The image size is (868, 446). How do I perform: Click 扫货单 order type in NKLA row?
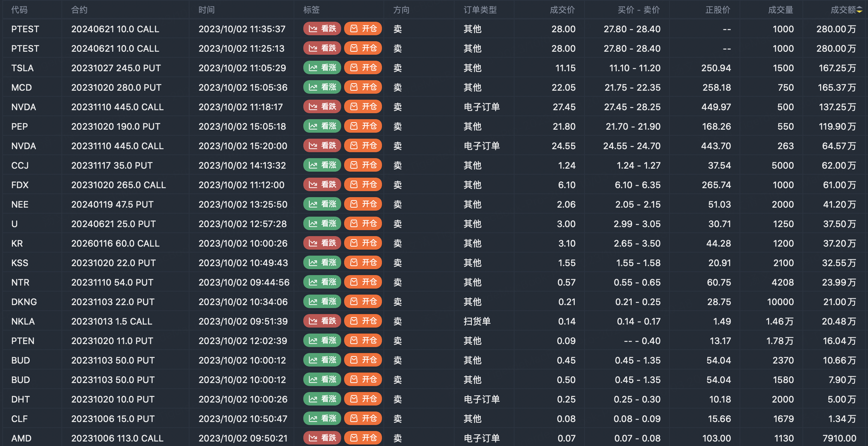click(477, 322)
